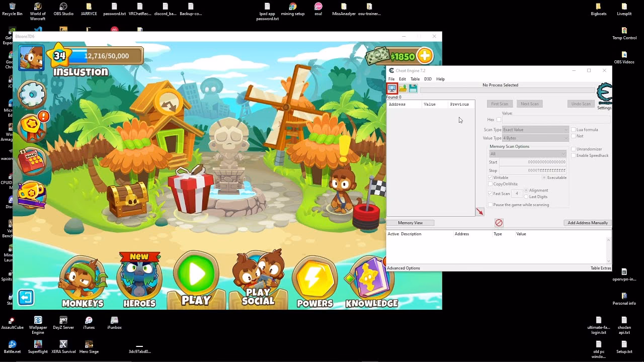The width and height of the screenshot is (644, 362).
Task: Toggle the Not checkbox
Action: tap(573, 136)
